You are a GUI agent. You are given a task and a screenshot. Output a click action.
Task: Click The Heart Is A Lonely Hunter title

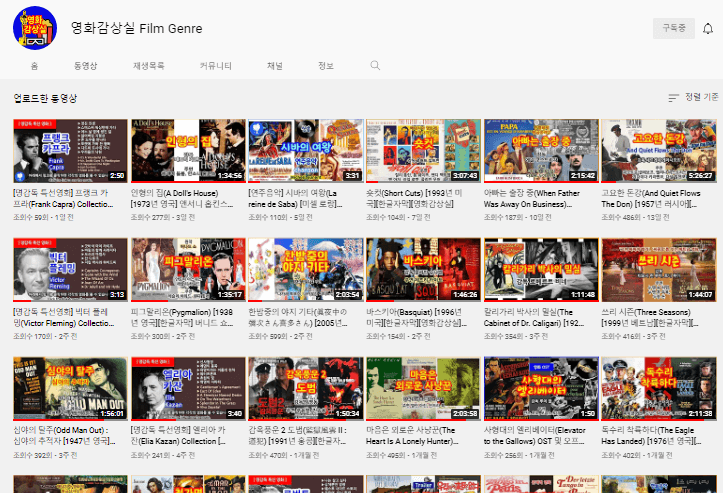pyautogui.click(x=412, y=436)
